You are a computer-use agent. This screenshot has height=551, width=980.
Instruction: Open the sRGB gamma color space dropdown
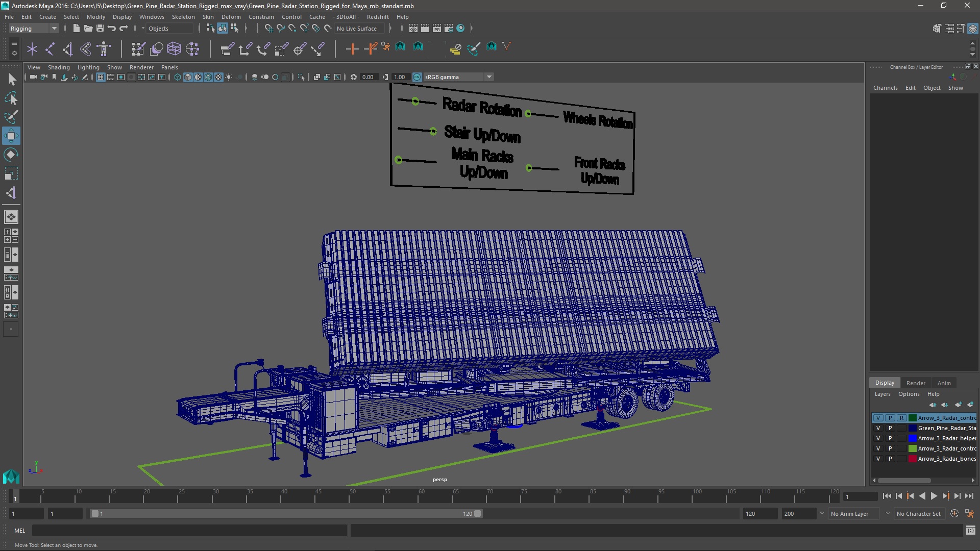(x=458, y=77)
